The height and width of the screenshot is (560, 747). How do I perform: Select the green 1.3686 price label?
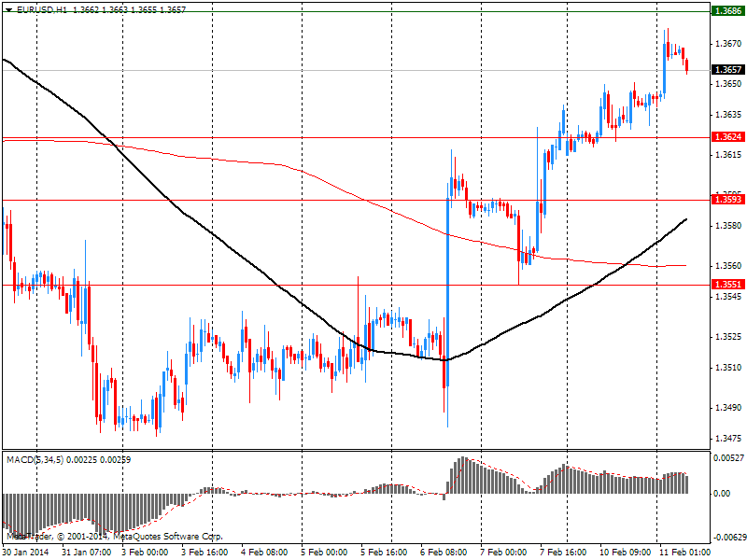click(728, 10)
